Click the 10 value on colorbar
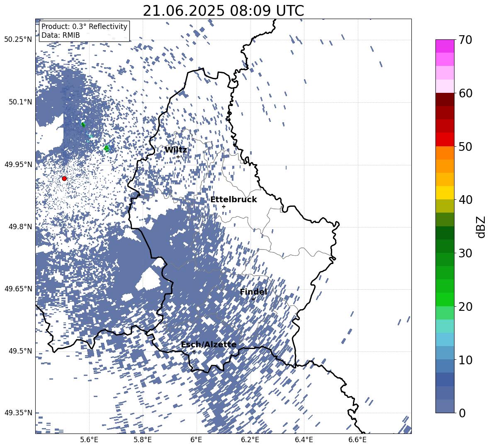 tap(465, 360)
